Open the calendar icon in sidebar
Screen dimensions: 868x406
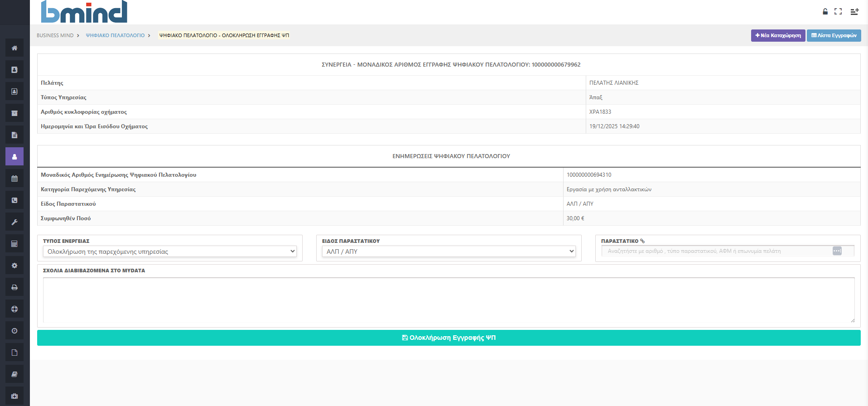[x=14, y=179]
